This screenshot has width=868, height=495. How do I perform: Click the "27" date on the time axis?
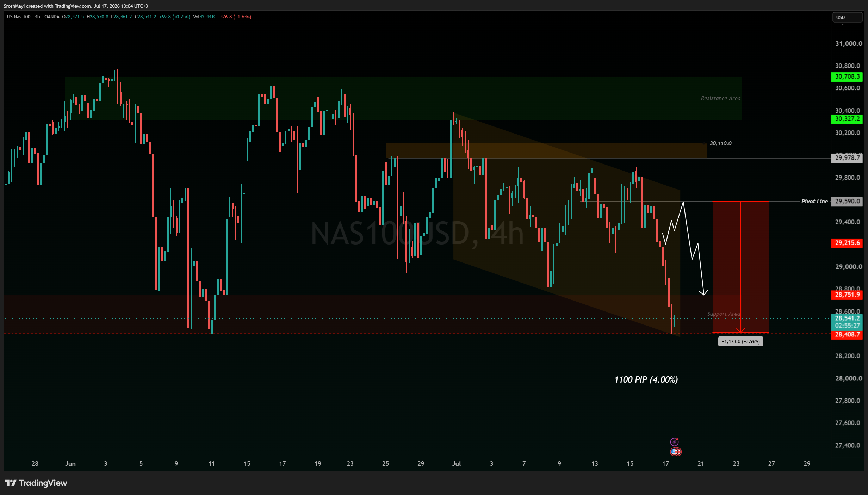[x=771, y=464]
